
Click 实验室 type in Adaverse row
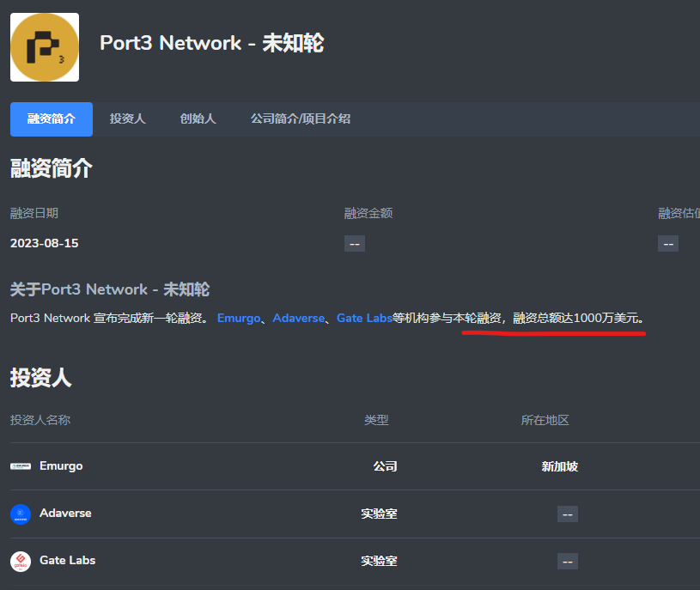[x=379, y=514]
